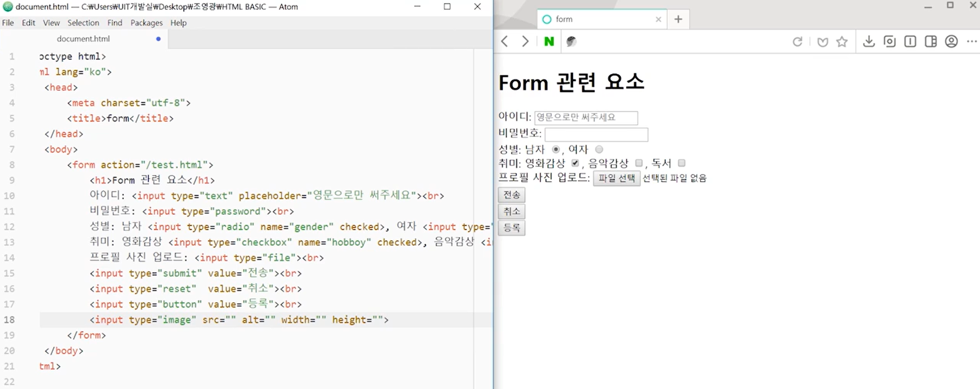The width and height of the screenshot is (980, 389).
Task: Toggle the split-view sidebar panel icon
Action: [x=930, y=41]
